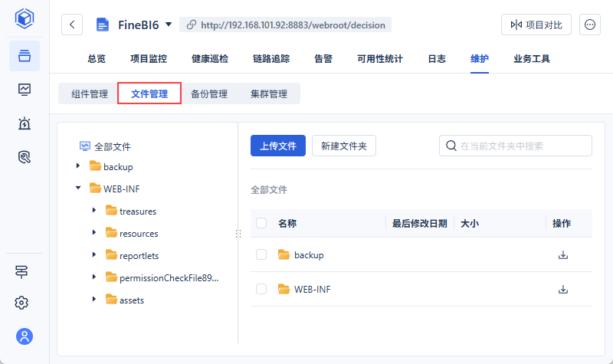This screenshot has width=613, height=364.
Task: Open the inspection search sidebar icon
Action: [25, 157]
